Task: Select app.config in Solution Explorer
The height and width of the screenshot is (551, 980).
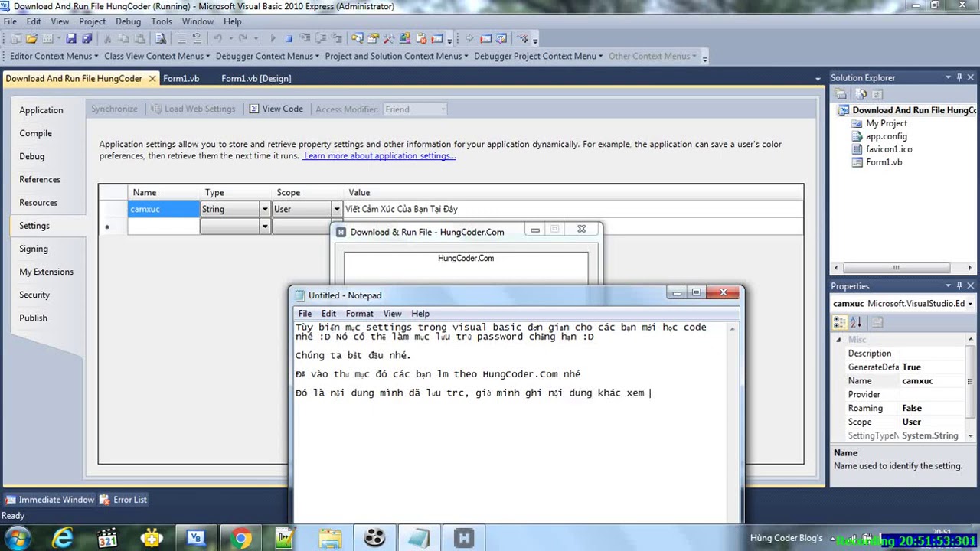Action: (x=887, y=136)
